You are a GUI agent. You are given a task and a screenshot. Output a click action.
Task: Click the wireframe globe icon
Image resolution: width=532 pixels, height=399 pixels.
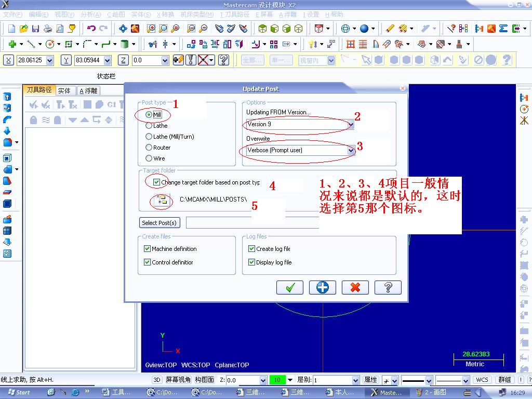345,29
